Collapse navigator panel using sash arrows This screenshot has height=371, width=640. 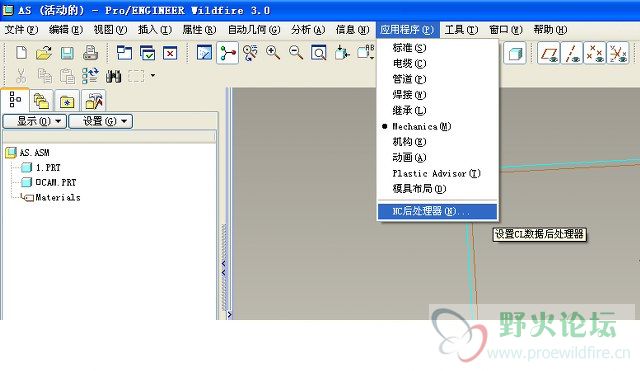224,268
